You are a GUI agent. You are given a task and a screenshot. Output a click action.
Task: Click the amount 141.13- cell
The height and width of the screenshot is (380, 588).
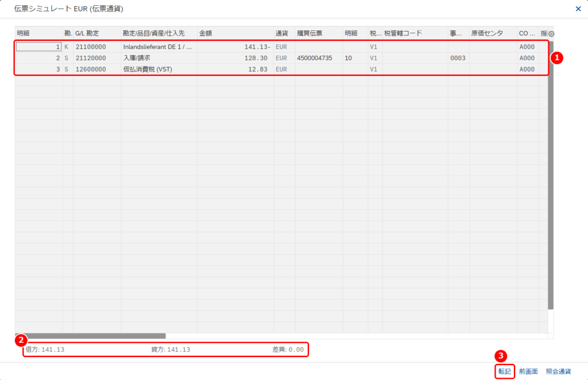tap(235, 47)
